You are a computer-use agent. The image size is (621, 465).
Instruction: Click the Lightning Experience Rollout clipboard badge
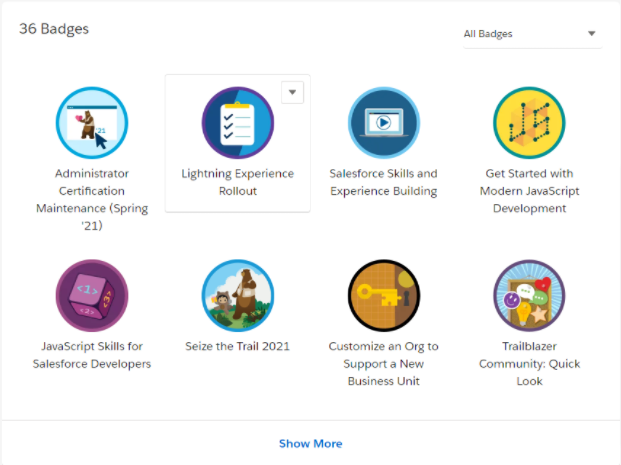pos(238,123)
